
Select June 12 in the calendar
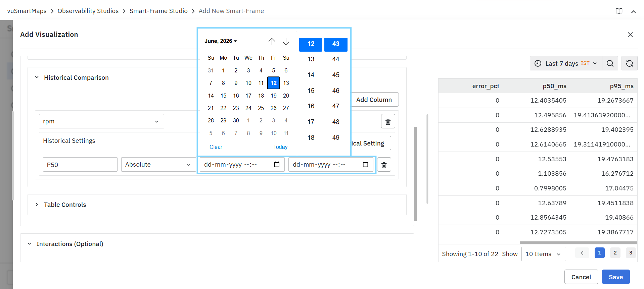tap(274, 83)
